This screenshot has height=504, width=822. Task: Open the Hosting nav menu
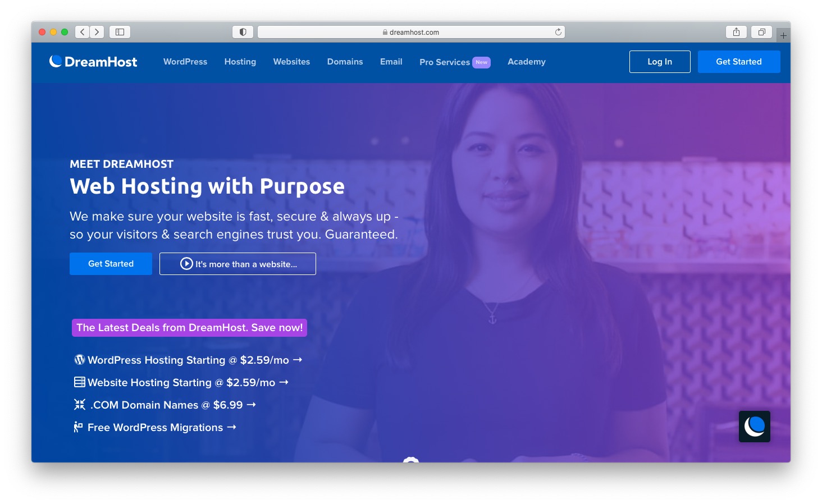[x=240, y=62]
